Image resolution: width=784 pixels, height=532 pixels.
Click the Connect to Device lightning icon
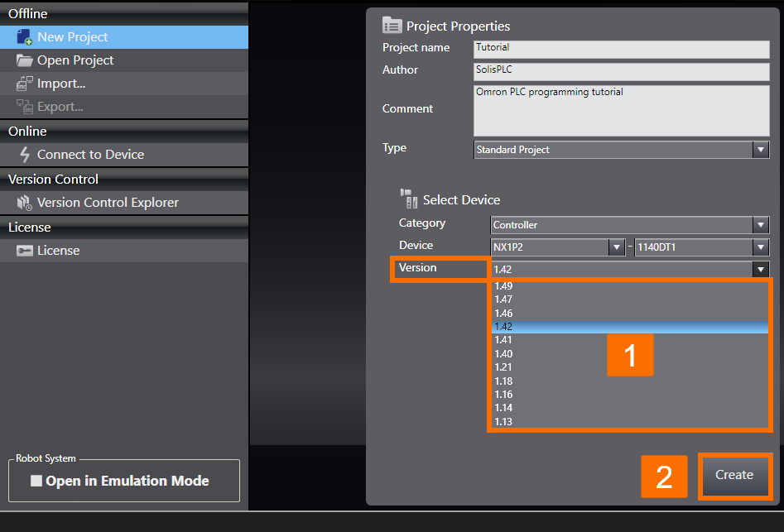coord(23,154)
